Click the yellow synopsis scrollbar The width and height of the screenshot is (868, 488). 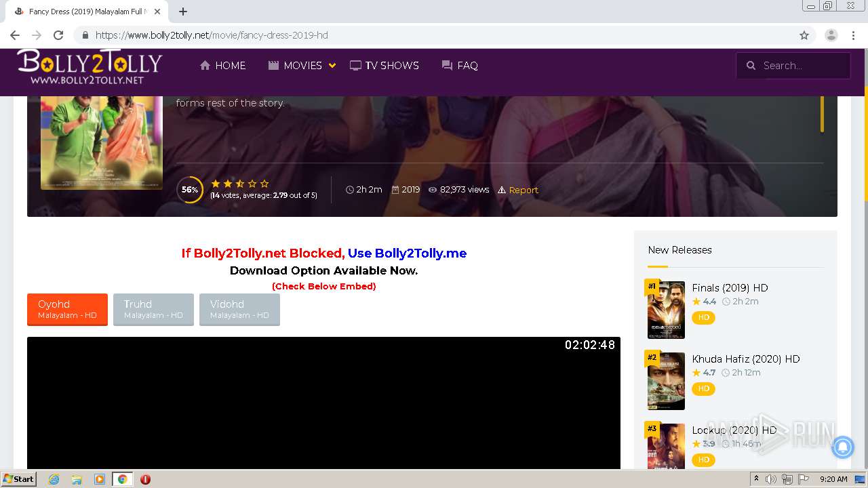coord(823,114)
